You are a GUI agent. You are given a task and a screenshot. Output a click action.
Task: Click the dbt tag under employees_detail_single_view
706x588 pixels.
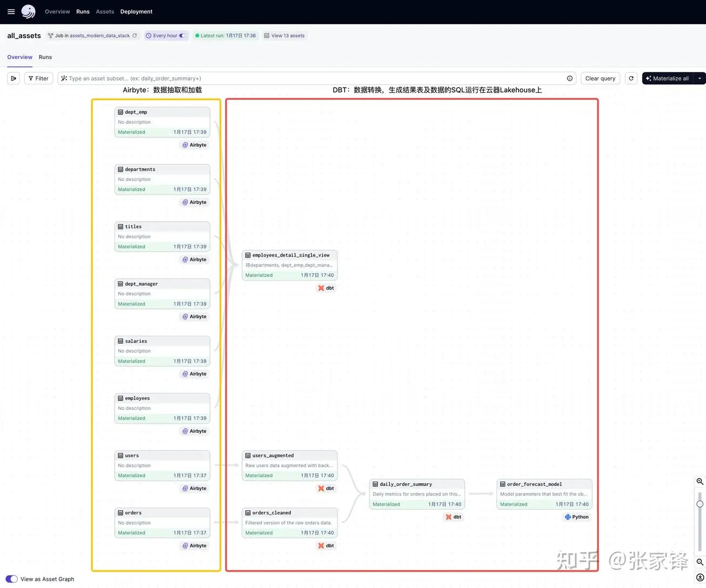coord(326,288)
